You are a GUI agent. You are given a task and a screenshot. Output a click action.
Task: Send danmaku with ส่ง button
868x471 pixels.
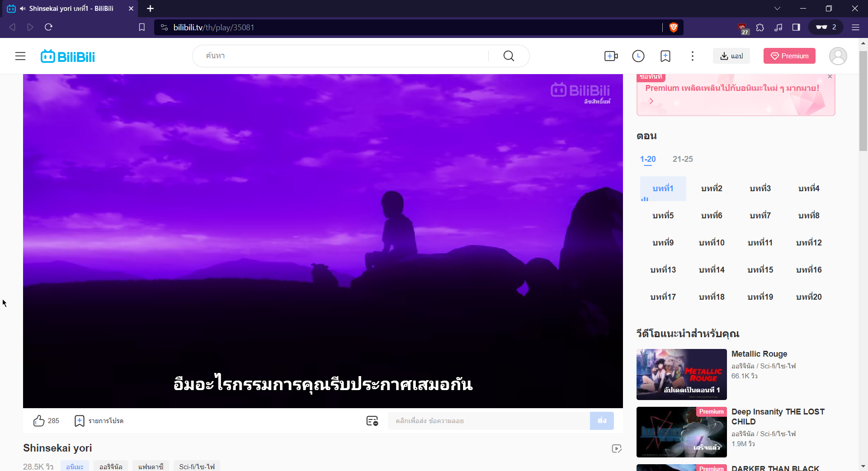click(x=602, y=421)
